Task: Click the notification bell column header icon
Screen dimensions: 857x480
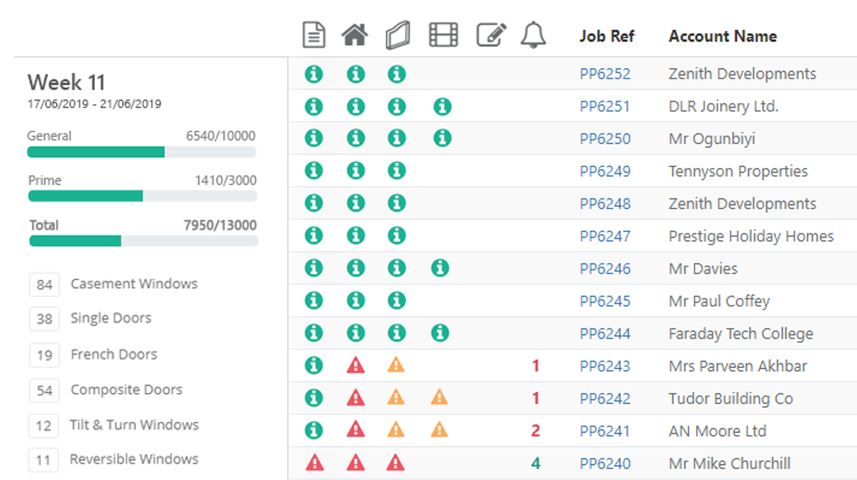Action: 533,36
